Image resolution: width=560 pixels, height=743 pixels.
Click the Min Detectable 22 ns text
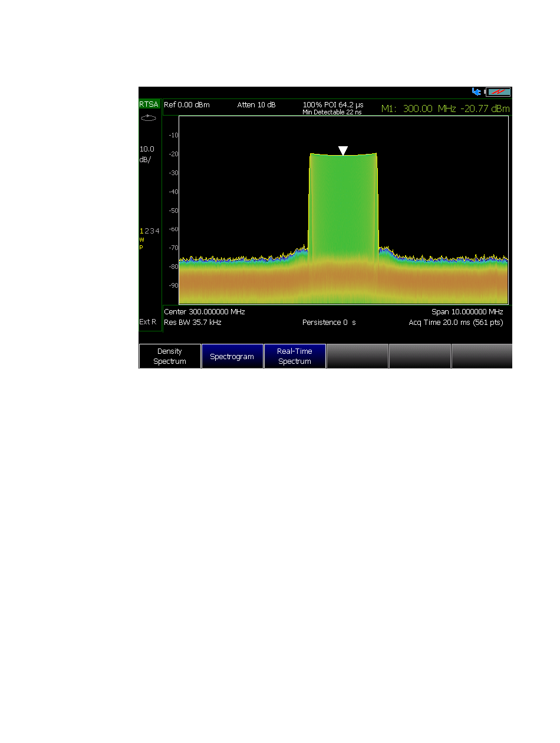pos(332,112)
